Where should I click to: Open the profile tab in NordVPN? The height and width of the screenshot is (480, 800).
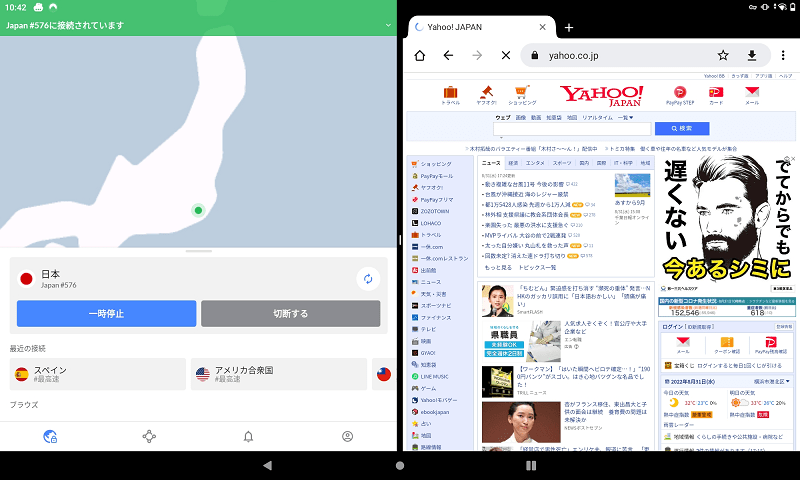pos(347,436)
